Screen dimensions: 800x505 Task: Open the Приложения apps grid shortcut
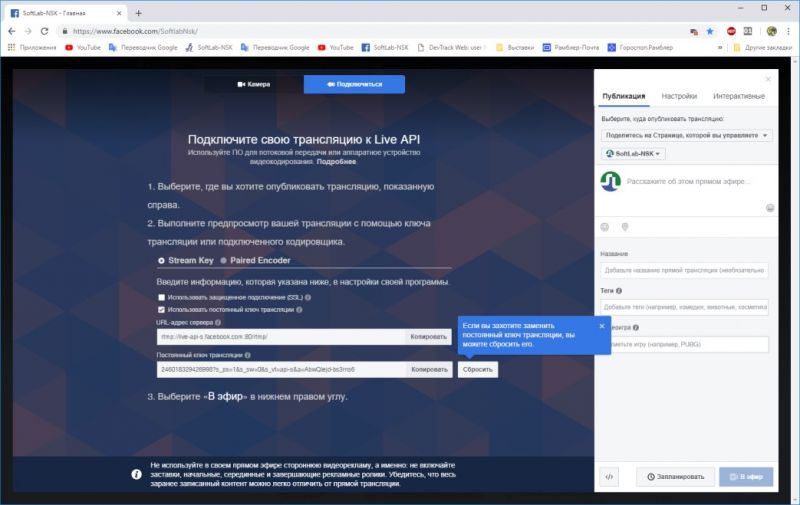(32, 47)
